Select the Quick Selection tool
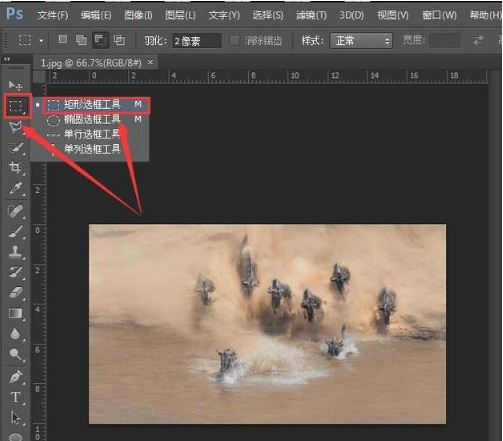 point(15,148)
